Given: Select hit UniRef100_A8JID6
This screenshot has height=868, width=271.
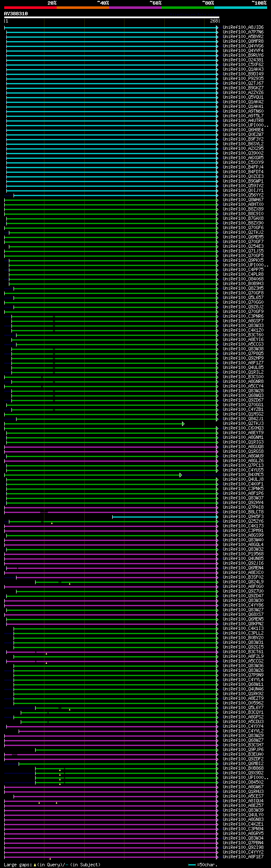Looking at the screenshot, I should click(x=243, y=28).
